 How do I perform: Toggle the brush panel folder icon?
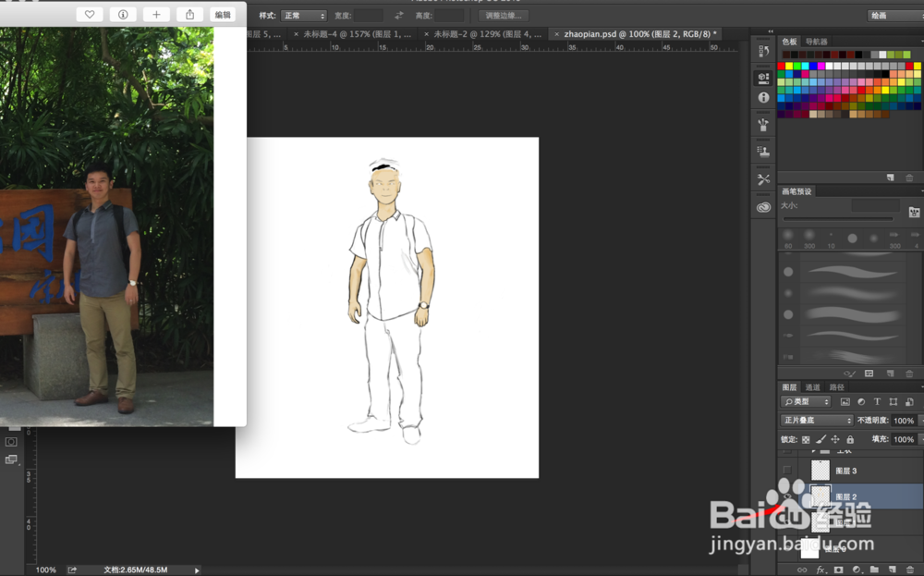[914, 213]
